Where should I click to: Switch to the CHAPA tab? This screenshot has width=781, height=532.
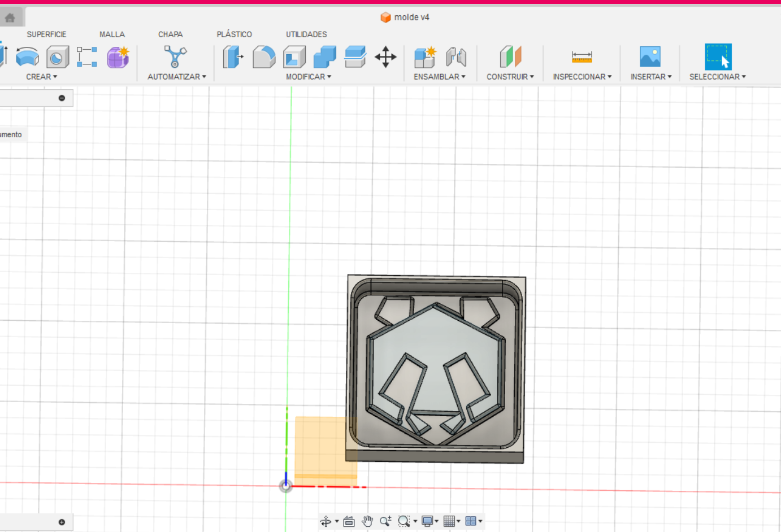pyautogui.click(x=171, y=34)
